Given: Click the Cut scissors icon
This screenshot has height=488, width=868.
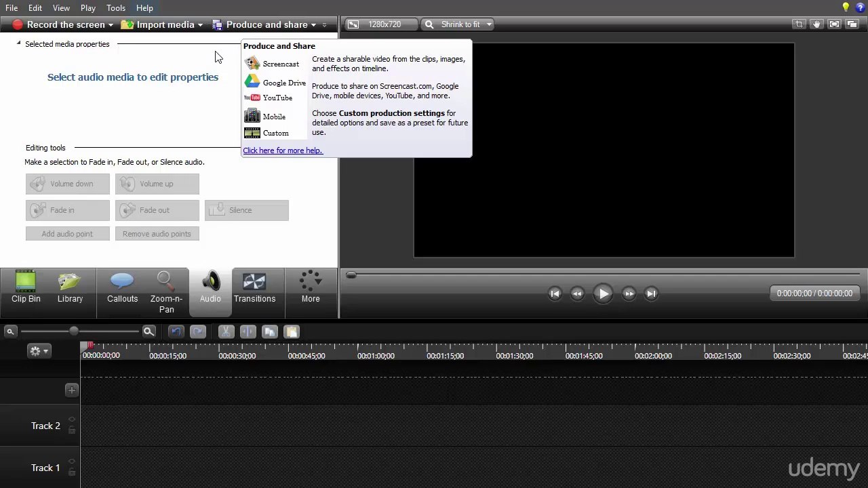Looking at the screenshot, I should click(x=226, y=331).
